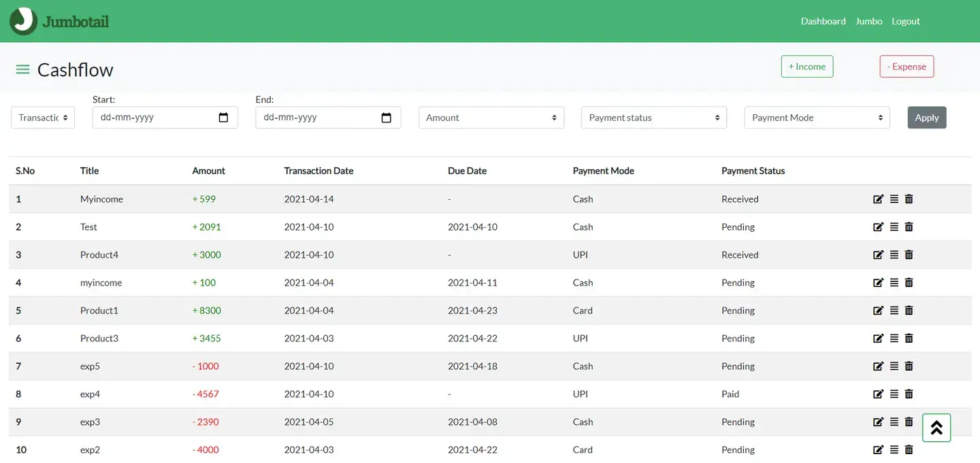Open details of the Test transaction
The height and width of the screenshot is (463, 980).
(x=894, y=226)
